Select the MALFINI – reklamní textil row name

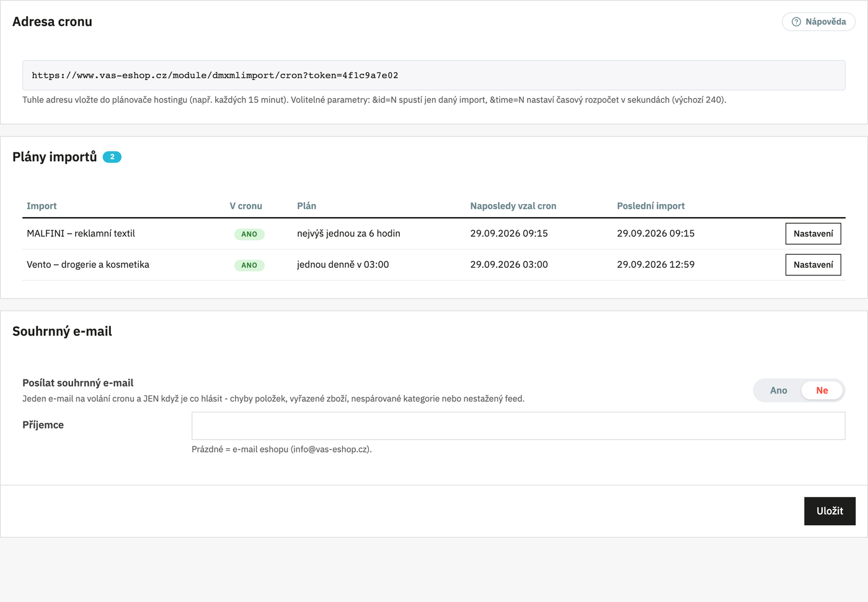[x=81, y=234]
